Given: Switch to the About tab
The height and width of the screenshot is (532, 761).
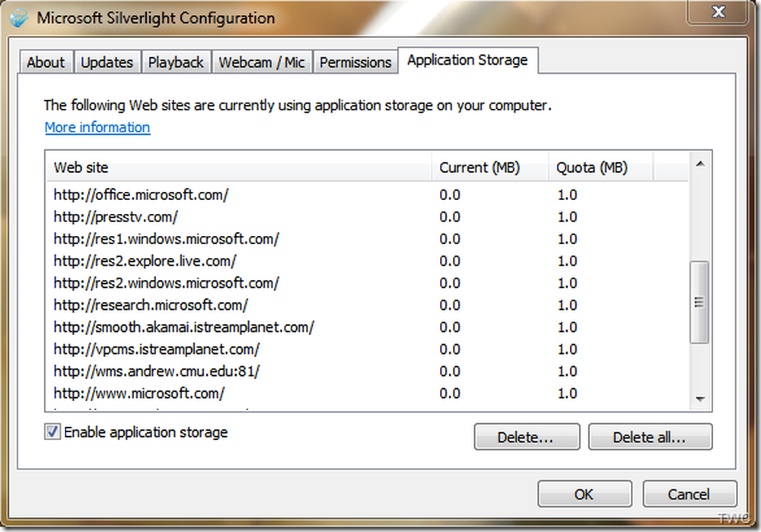Looking at the screenshot, I should [46, 62].
